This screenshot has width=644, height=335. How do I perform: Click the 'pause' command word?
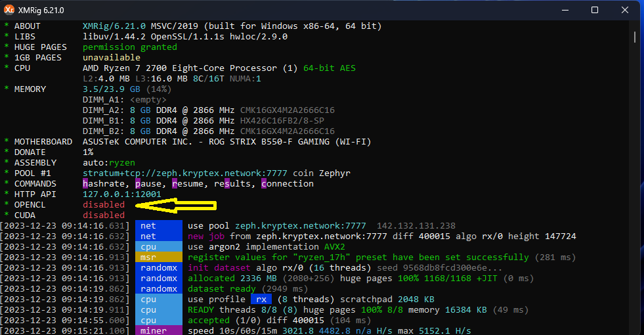(148, 184)
